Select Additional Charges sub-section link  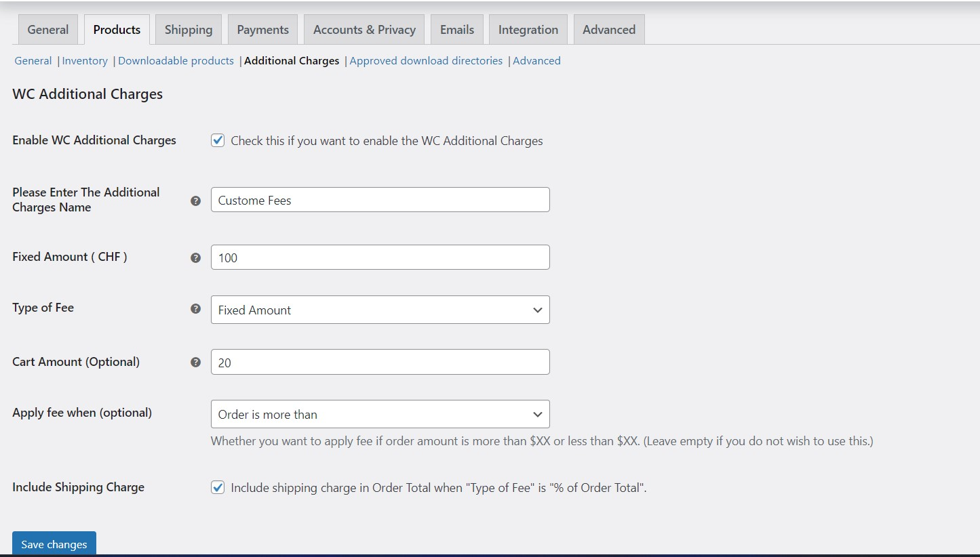pos(292,60)
